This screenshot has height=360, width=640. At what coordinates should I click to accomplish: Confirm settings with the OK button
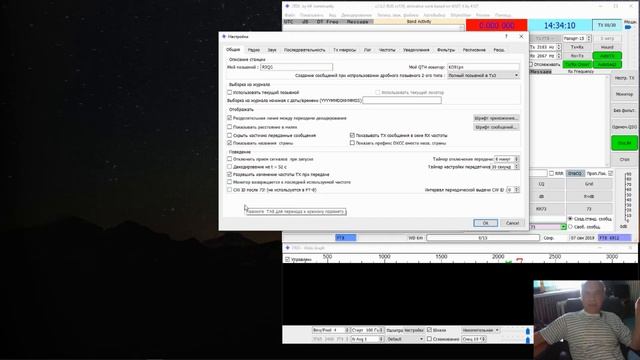[485, 223]
